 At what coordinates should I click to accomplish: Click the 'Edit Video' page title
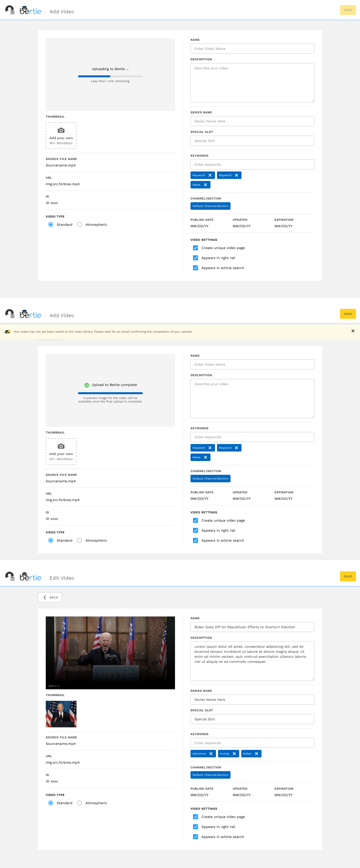[x=62, y=578]
